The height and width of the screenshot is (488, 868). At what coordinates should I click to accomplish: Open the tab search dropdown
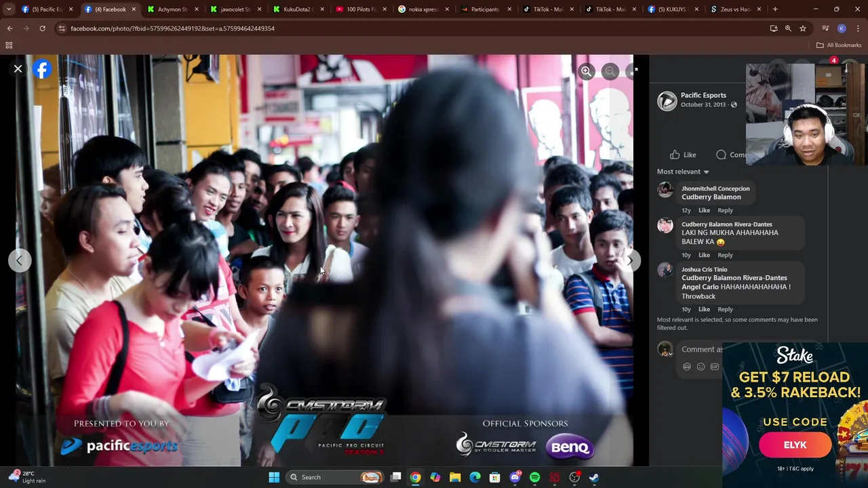coord(9,9)
